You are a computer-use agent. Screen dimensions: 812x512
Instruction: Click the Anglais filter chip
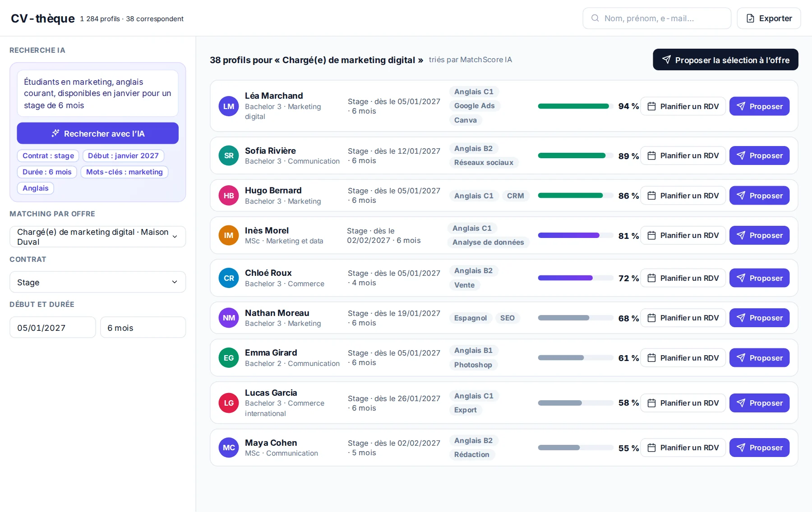click(36, 188)
